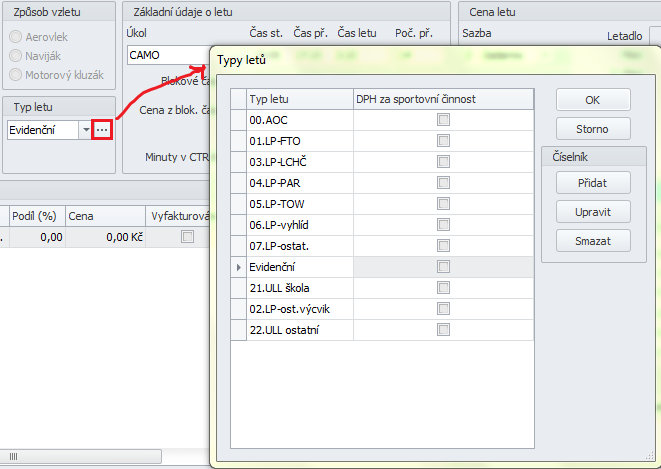This screenshot has width=661, height=469.
Task: Enable DPH checkbox for 00.AOC
Action: pos(443,119)
